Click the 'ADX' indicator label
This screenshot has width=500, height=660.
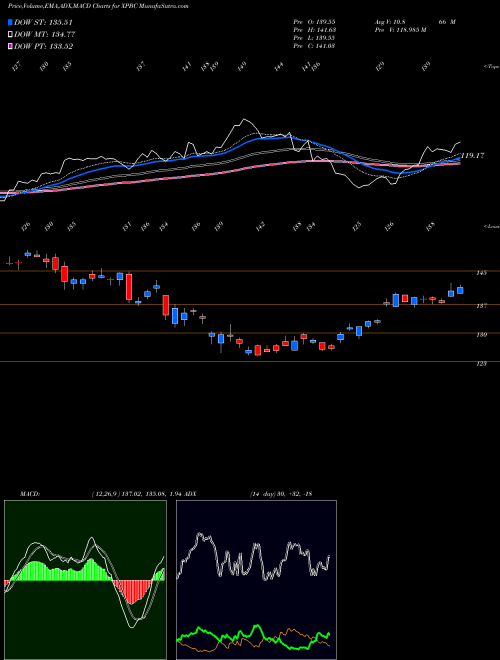190,494
